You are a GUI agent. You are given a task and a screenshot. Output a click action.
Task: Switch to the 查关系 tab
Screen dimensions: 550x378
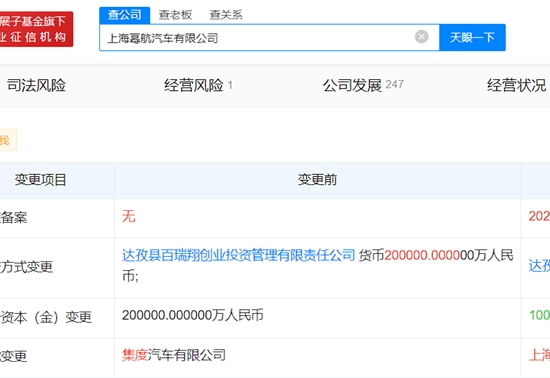(x=226, y=15)
